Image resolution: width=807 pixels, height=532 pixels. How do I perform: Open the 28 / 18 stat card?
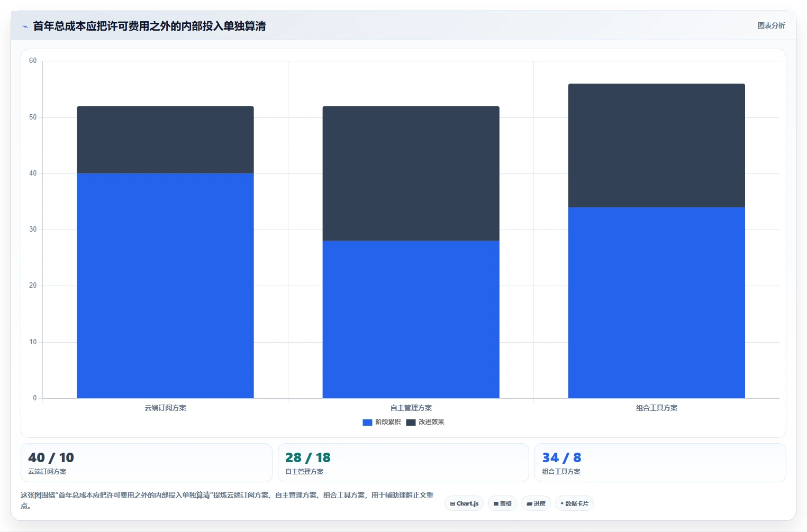(x=403, y=463)
